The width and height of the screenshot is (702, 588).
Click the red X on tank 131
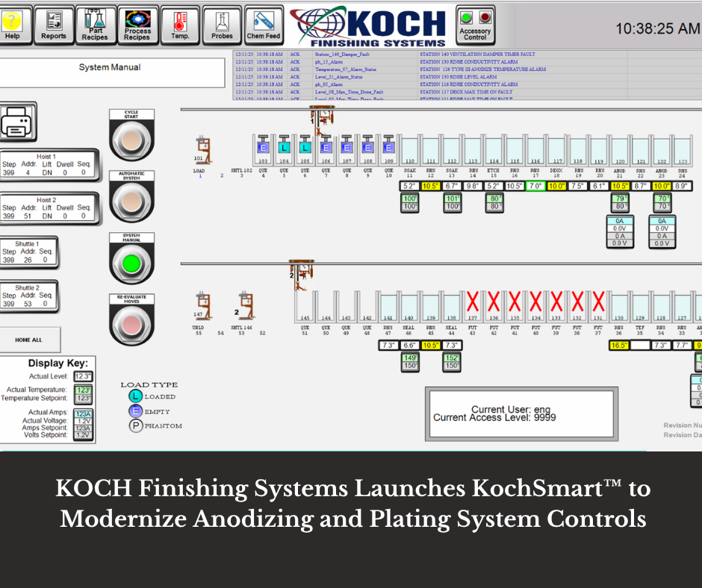tap(598, 301)
